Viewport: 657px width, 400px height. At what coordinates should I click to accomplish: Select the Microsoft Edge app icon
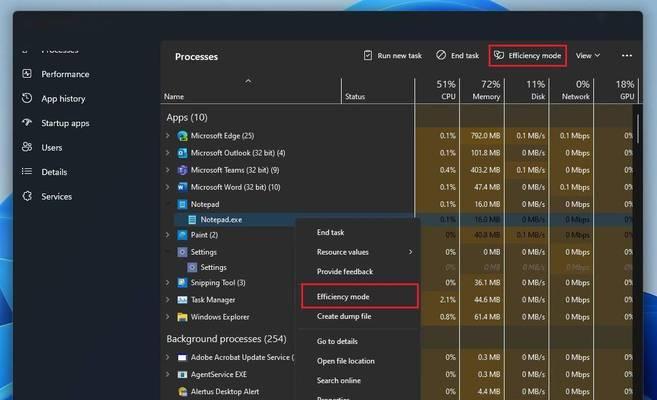click(x=182, y=136)
